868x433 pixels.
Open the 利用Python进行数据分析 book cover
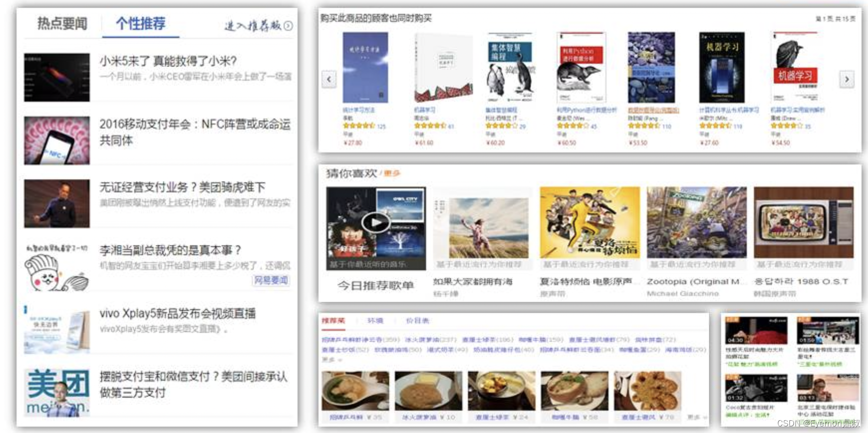coord(581,67)
